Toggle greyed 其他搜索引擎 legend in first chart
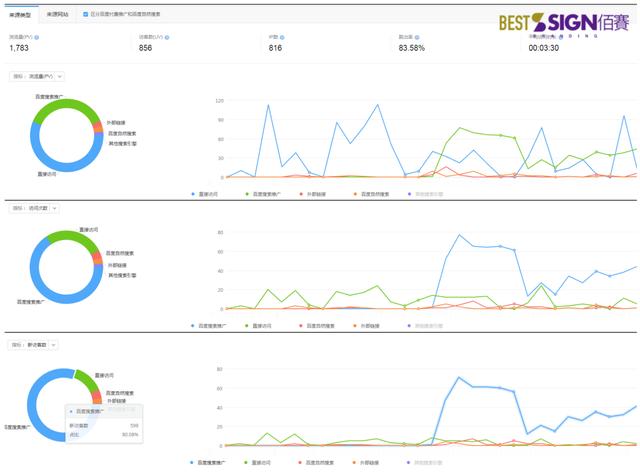 pyautogui.click(x=426, y=194)
